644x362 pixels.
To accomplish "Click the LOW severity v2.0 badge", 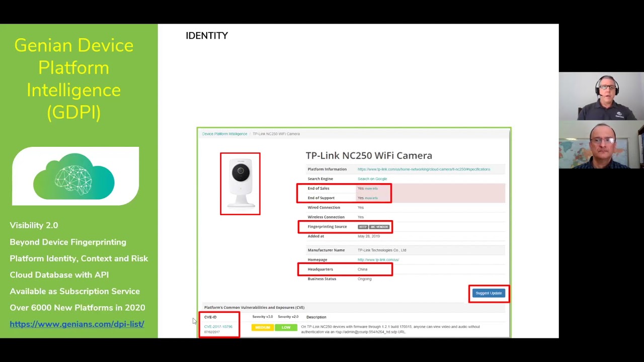I will [286, 327].
